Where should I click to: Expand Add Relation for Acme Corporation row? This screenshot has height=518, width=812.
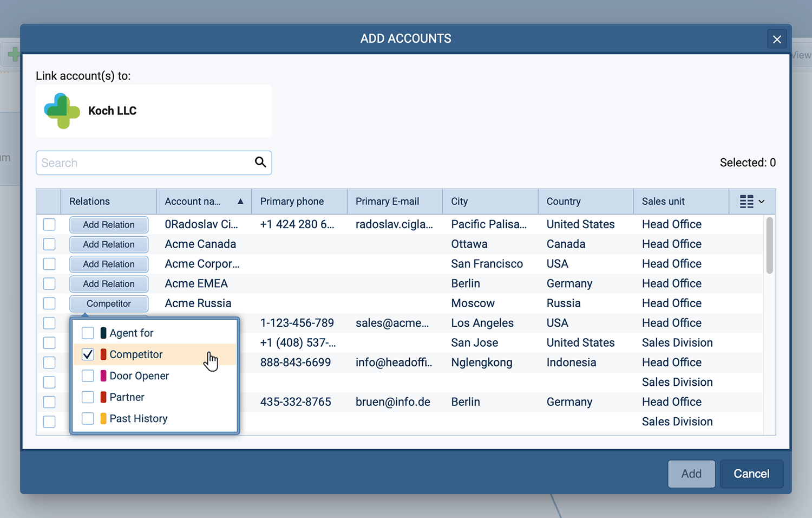pyautogui.click(x=109, y=264)
